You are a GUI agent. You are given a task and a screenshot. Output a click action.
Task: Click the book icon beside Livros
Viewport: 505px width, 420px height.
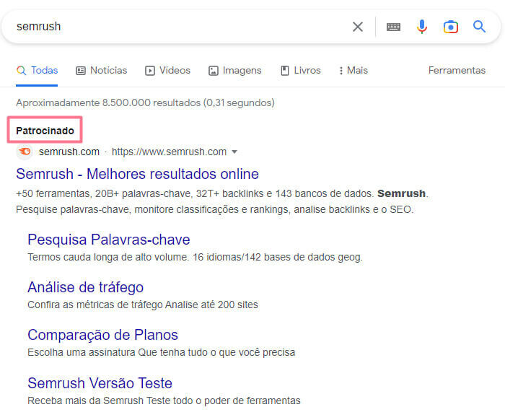pyautogui.click(x=285, y=71)
